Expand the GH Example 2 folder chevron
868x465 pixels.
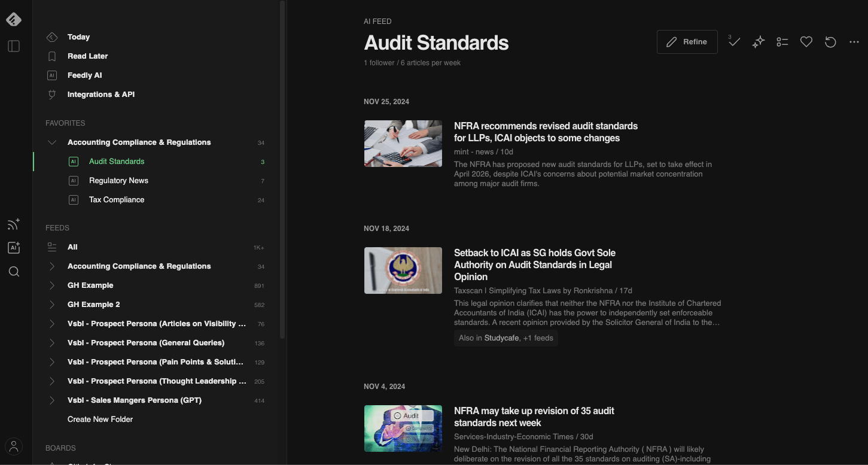[x=52, y=305]
